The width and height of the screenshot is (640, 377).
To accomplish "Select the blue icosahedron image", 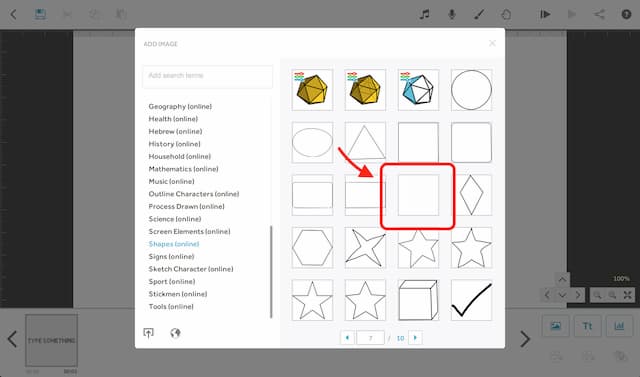I will pos(418,90).
